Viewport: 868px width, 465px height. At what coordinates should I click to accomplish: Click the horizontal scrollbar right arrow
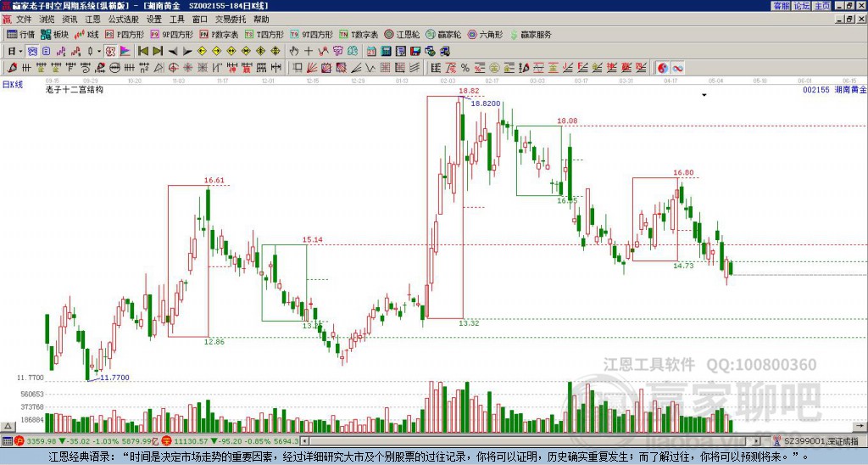click(x=756, y=441)
